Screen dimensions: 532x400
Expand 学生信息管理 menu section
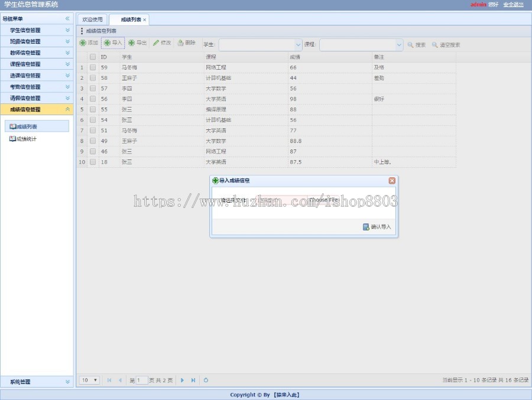point(37,30)
